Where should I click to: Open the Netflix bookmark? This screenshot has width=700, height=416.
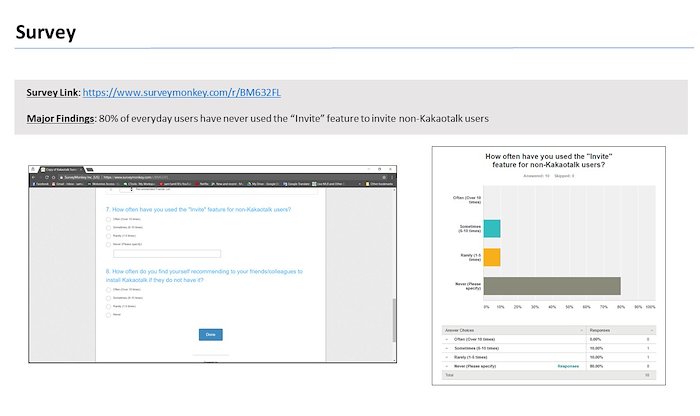coord(203,183)
